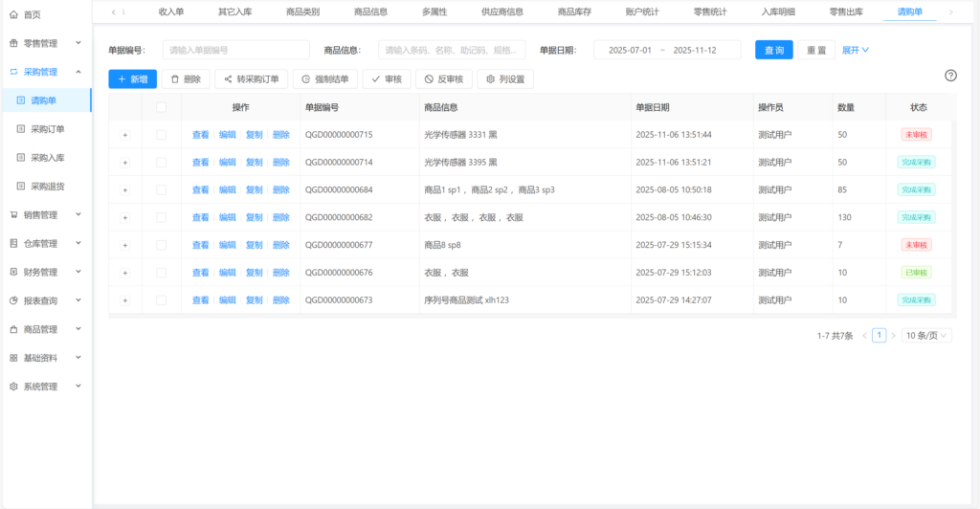Click the 删除 trash toolbar button
Image resolution: width=980 pixels, height=509 pixels.
click(185, 79)
